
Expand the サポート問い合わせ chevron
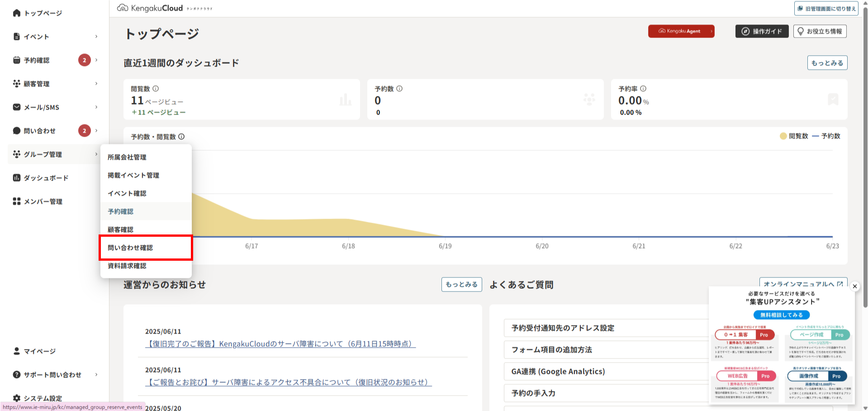(96, 375)
